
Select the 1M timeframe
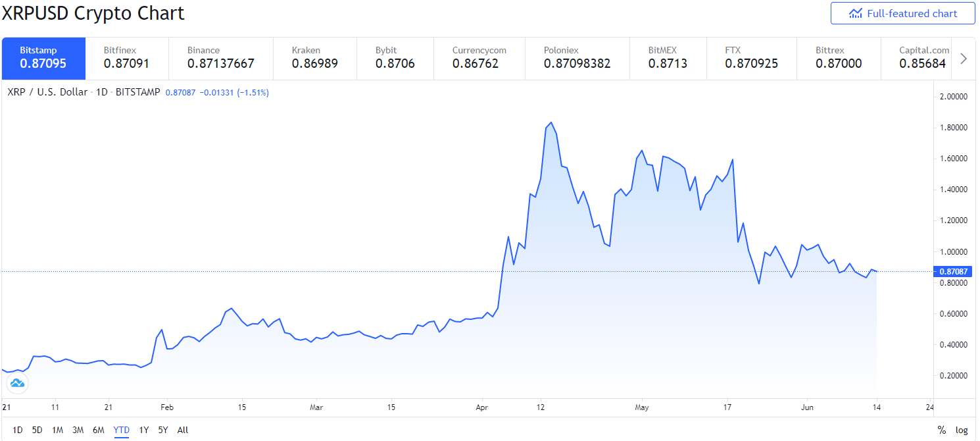58,429
